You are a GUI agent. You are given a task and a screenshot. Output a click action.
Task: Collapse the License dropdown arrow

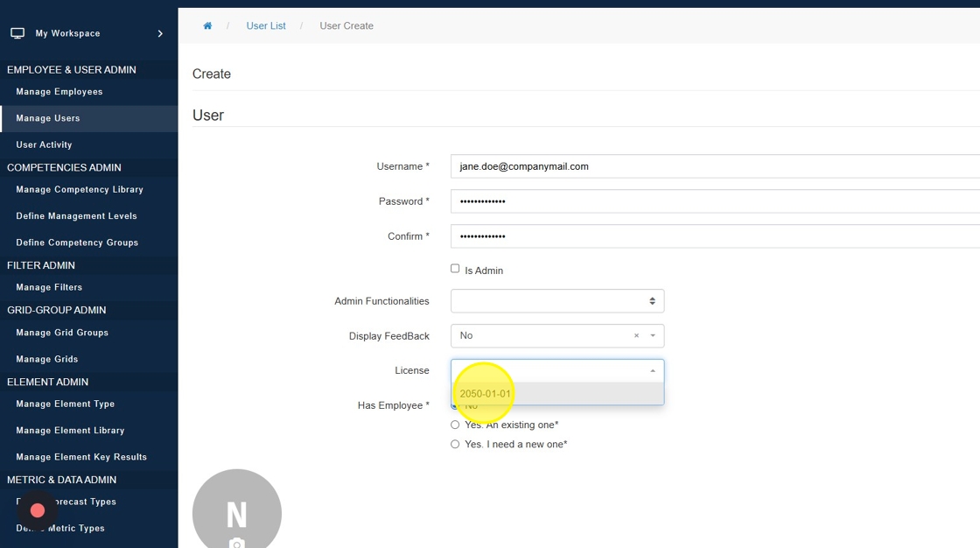653,371
